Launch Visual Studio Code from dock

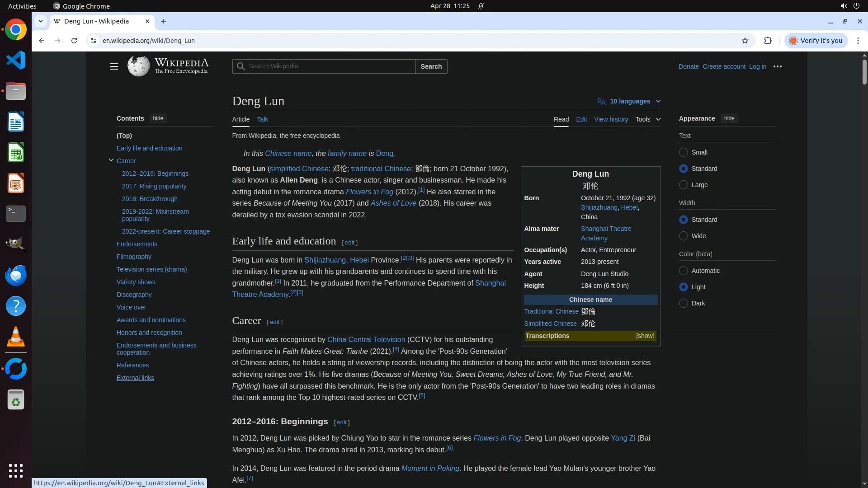point(16,61)
